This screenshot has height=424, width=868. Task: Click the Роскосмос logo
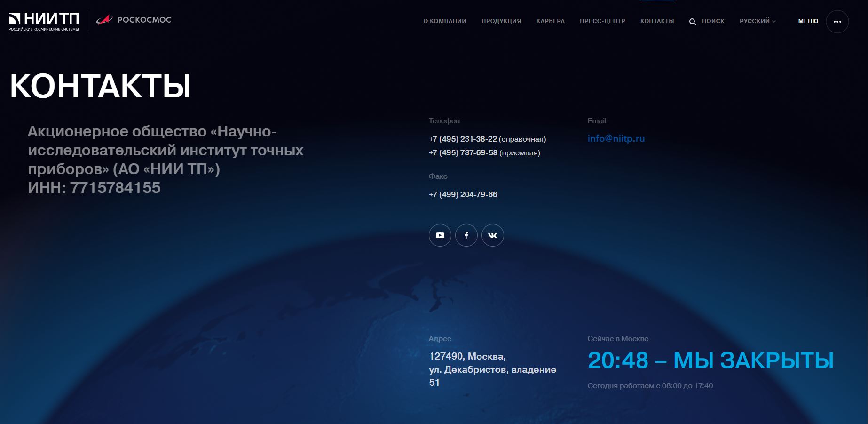tap(134, 20)
